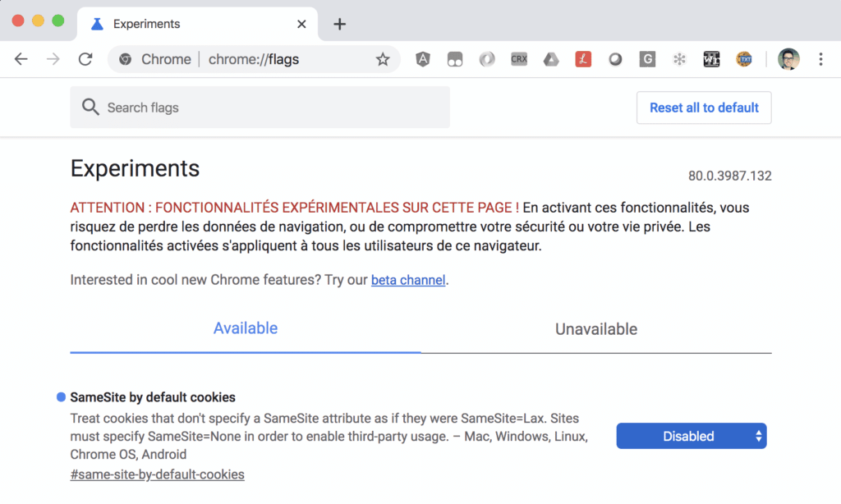Image resolution: width=841 pixels, height=504 pixels.
Task: Click Reset all to default
Action: (704, 108)
